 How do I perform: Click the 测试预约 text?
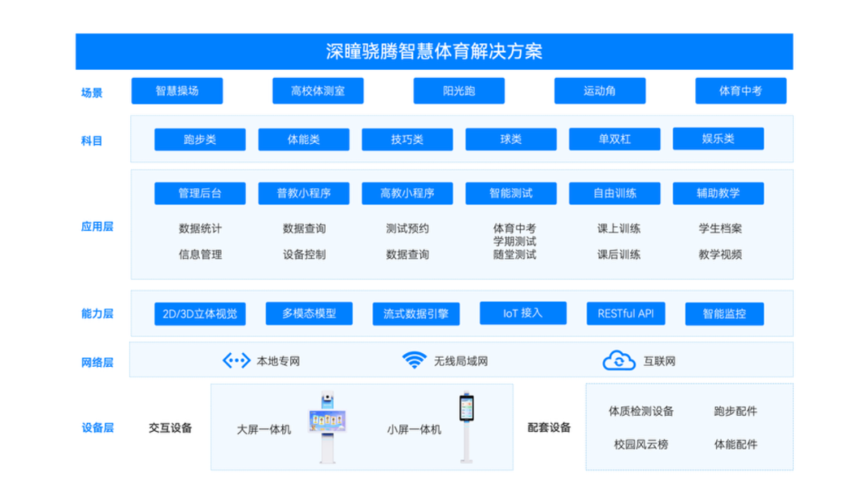point(407,228)
